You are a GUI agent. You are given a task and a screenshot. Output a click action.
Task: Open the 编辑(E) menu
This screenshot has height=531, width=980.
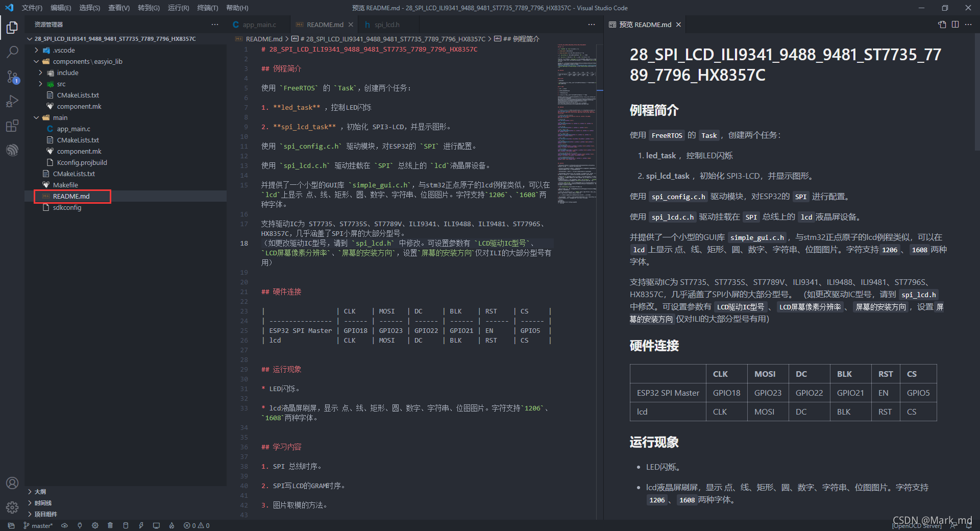pyautogui.click(x=61, y=8)
